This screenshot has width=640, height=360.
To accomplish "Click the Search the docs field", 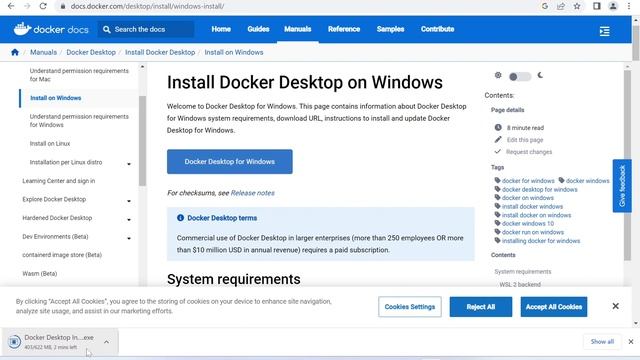I will click(x=146, y=29).
